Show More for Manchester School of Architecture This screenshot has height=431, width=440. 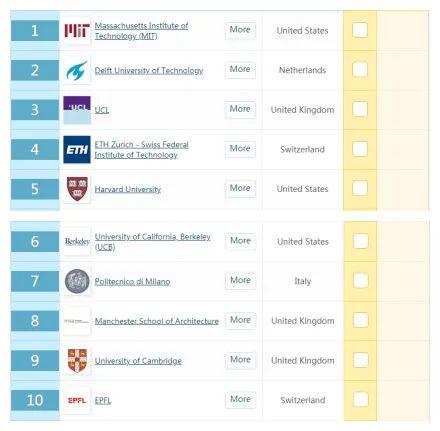pos(241,320)
